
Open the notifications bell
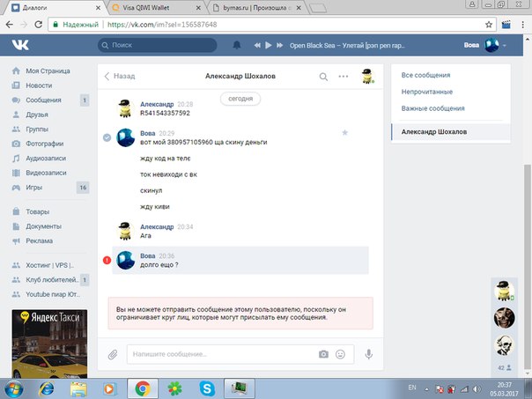click(x=236, y=44)
